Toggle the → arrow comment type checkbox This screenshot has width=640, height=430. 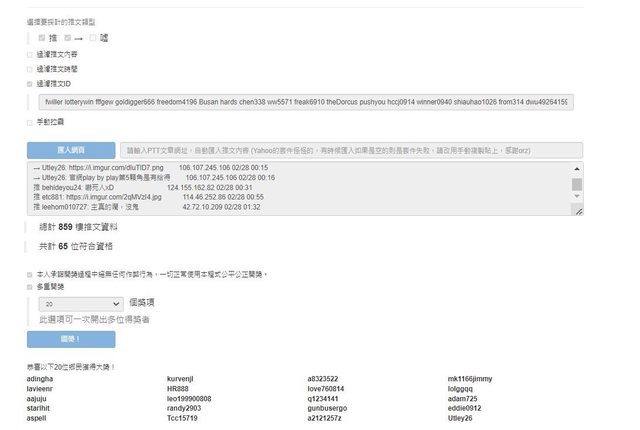pos(68,37)
